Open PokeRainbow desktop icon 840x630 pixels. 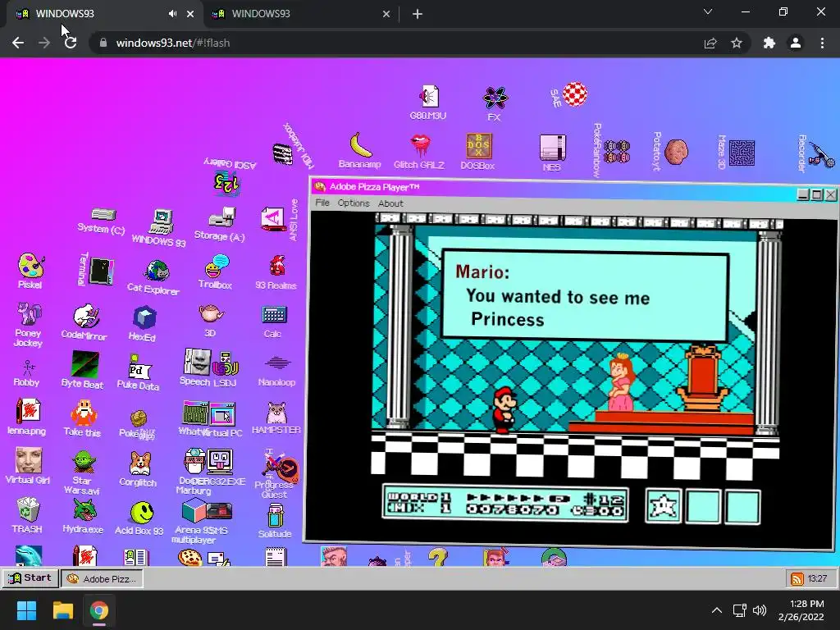coord(616,151)
